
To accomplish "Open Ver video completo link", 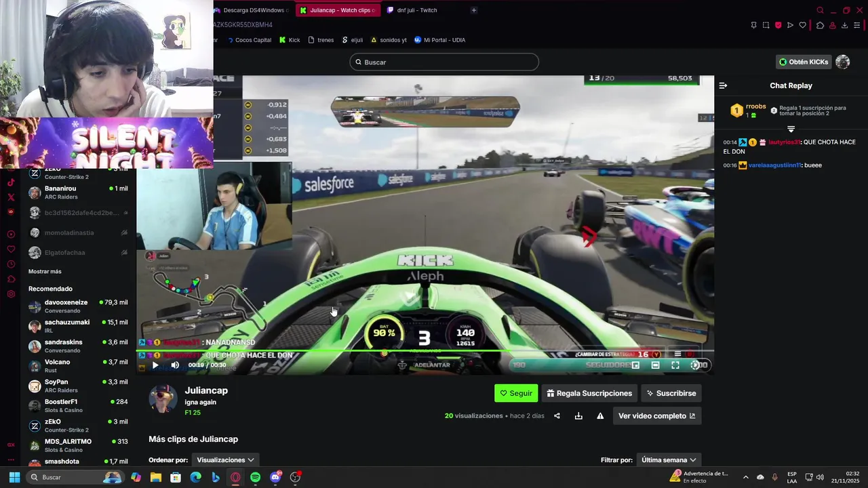I will [656, 416].
